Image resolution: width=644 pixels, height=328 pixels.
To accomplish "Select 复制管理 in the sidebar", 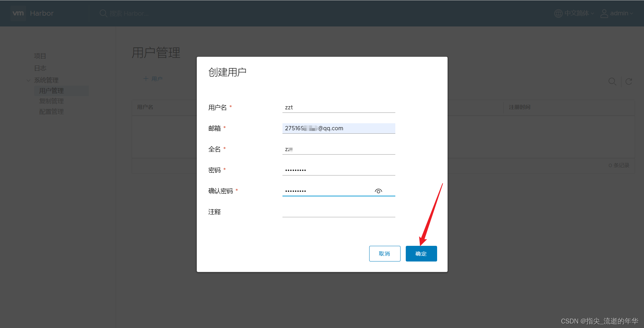I will (52, 101).
